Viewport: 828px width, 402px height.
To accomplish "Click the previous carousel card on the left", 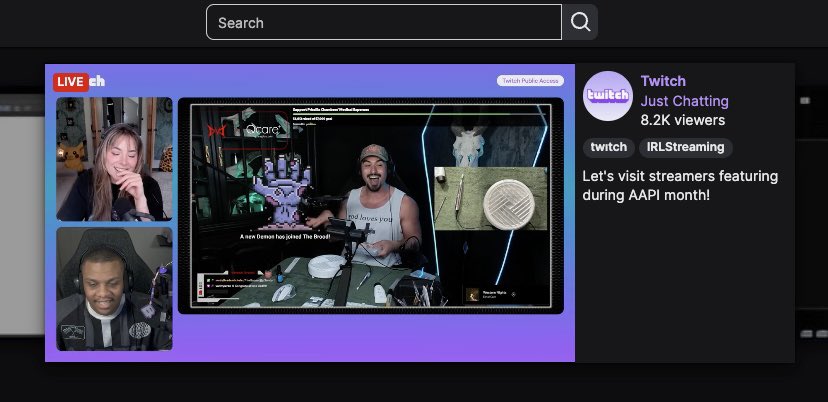I will (x=22, y=214).
